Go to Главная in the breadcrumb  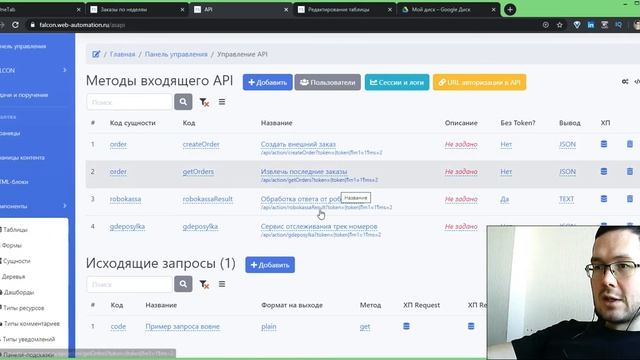point(122,54)
